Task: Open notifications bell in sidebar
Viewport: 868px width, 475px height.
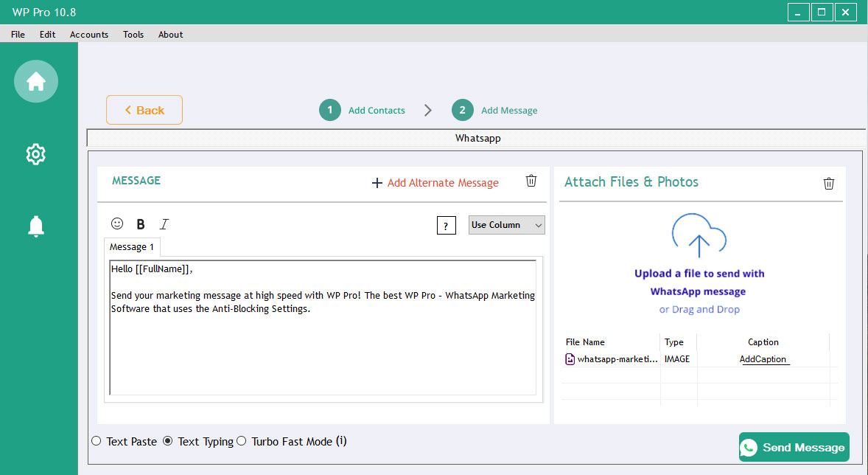Action: coord(36,226)
